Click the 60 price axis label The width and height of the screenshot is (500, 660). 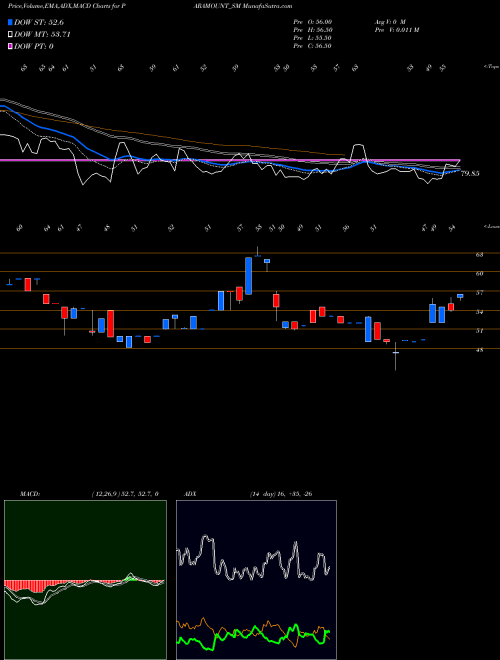tap(479, 273)
